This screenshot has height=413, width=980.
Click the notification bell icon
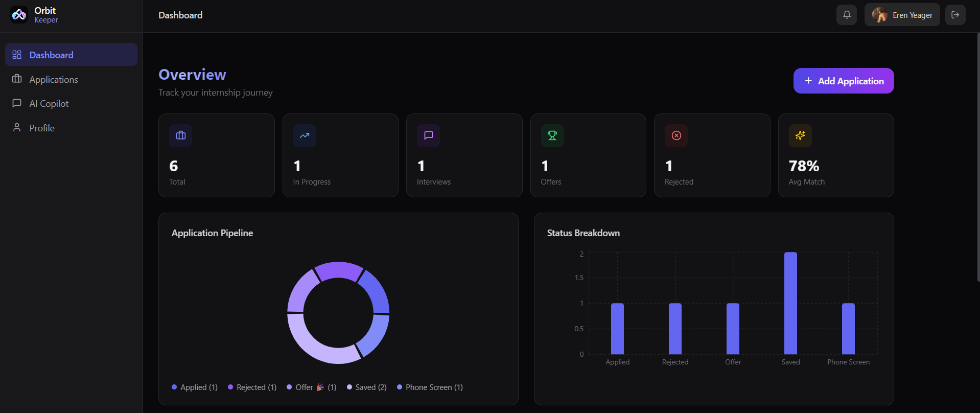coord(847,15)
